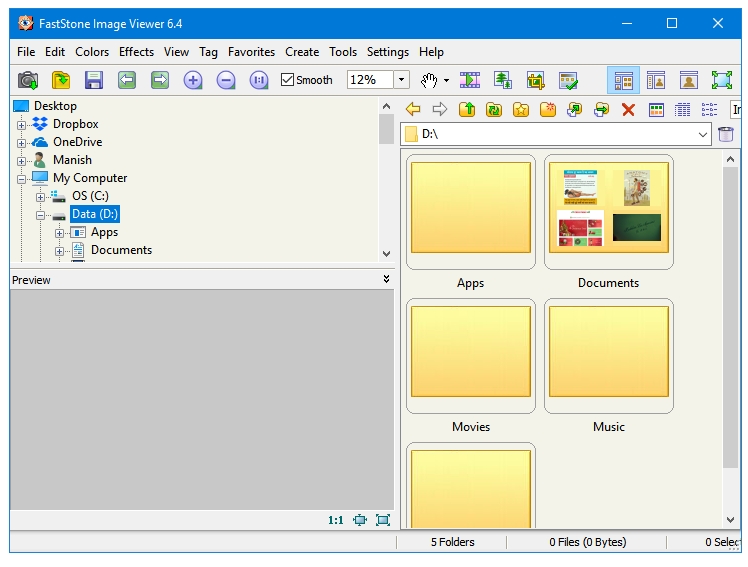Expand the Manish tree node

21,161
